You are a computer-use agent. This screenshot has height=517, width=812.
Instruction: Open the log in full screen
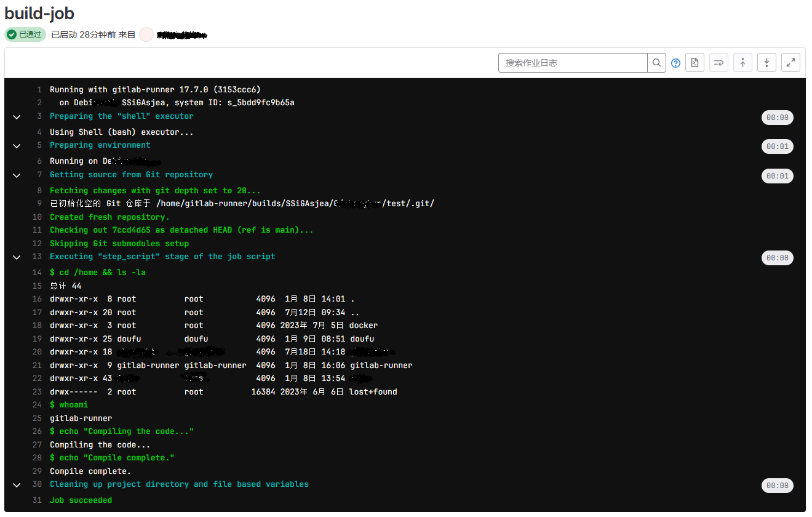tap(790, 63)
